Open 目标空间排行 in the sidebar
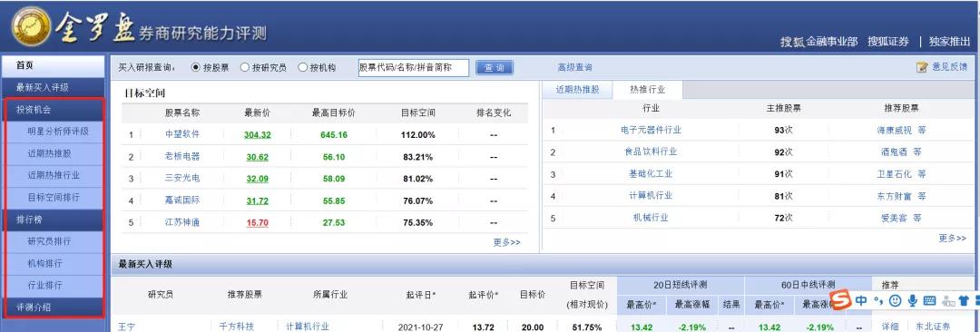980x332 pixels. coord(54,197)
